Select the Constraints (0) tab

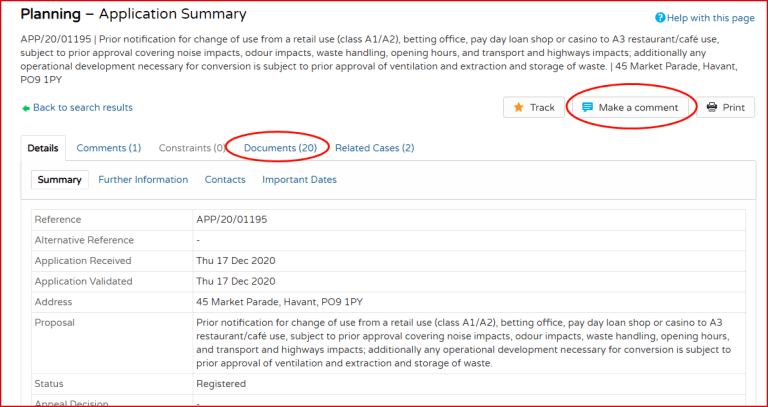(x=191, y=148)
